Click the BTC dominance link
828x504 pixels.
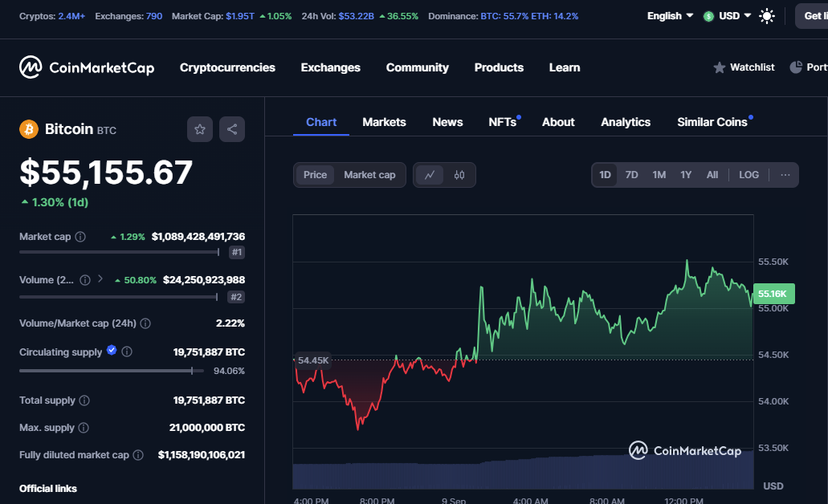pos(504,16)
